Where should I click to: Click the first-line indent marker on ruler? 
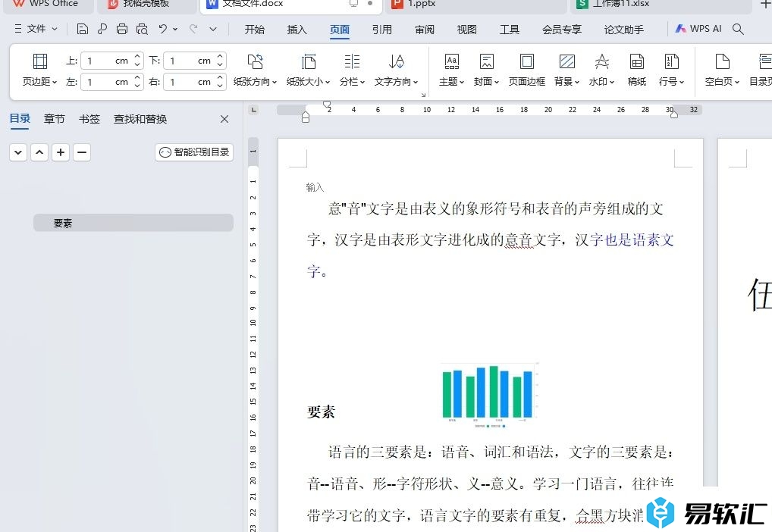327,105
